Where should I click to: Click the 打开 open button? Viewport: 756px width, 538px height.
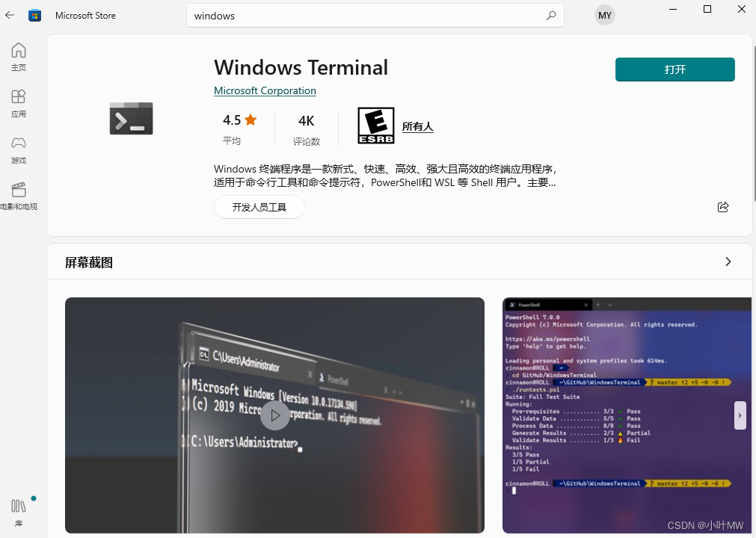[675, 69]
